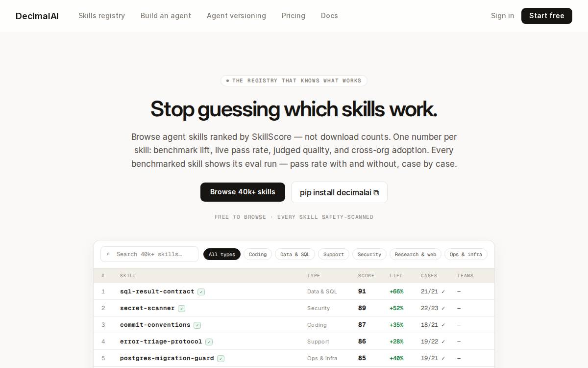Click verified badge next to secret-scanner
The height and width of the screenshot is (368, 588).
(x=181, y=309)
